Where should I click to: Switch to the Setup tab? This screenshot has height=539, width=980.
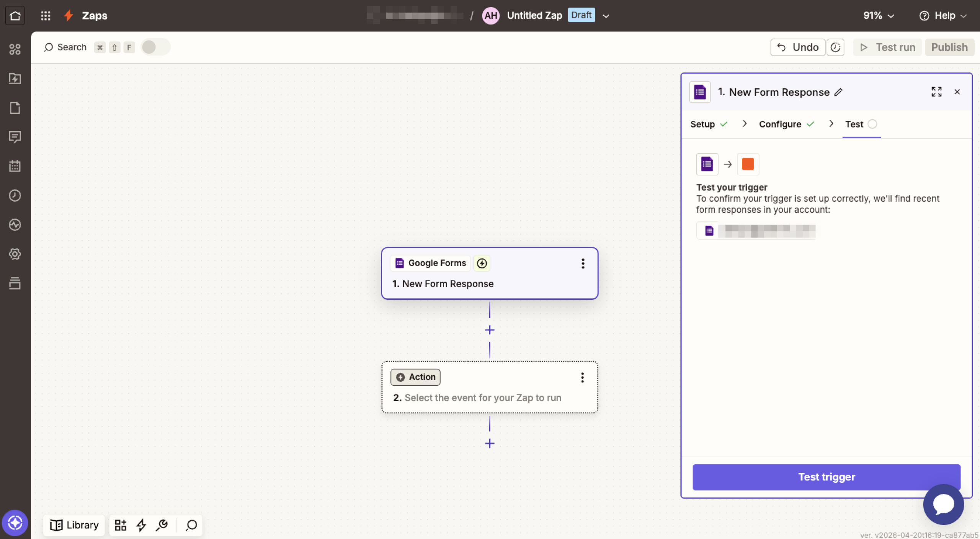tap(703, 124)
